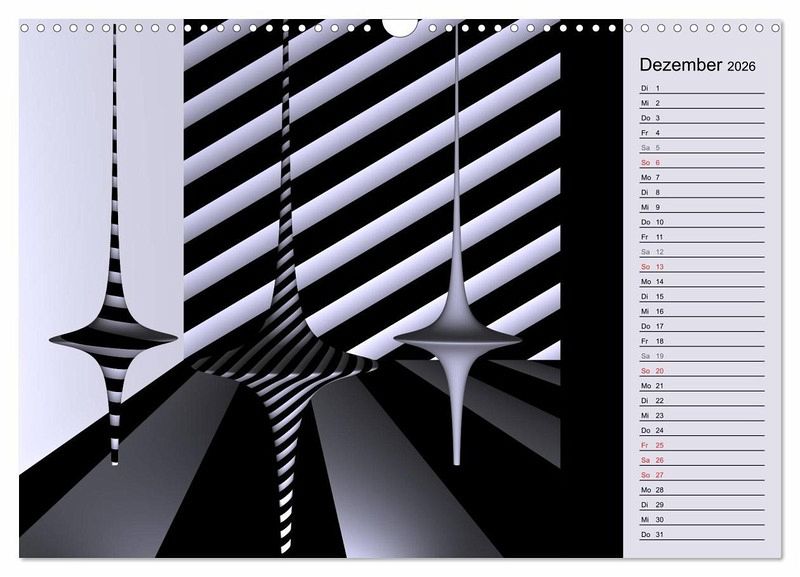This screenshot has width=800, height=577.
Task: Click the grey Sa 19 row
Action: tap(700, 356)
